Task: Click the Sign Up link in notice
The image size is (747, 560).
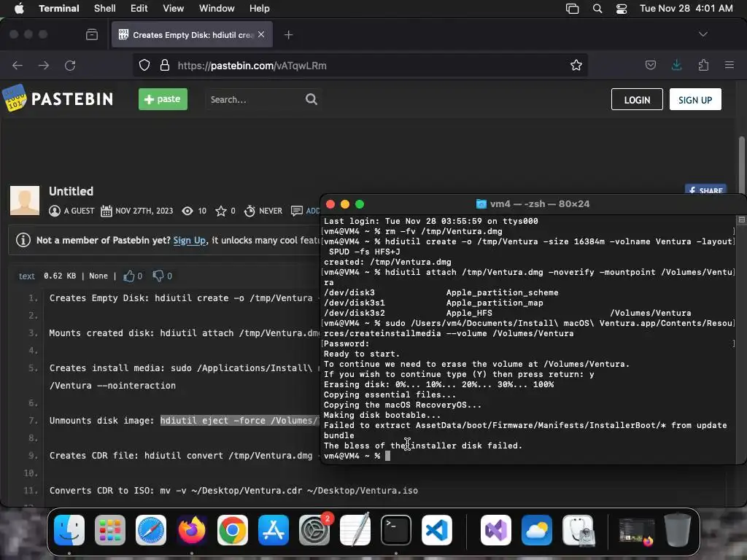Action: [x=190, y=240]
